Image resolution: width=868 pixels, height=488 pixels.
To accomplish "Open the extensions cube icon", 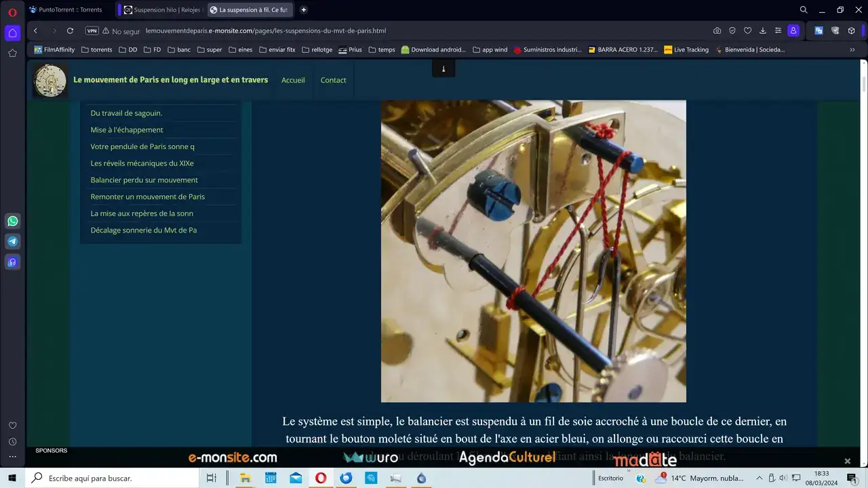I will click(852, 30).
